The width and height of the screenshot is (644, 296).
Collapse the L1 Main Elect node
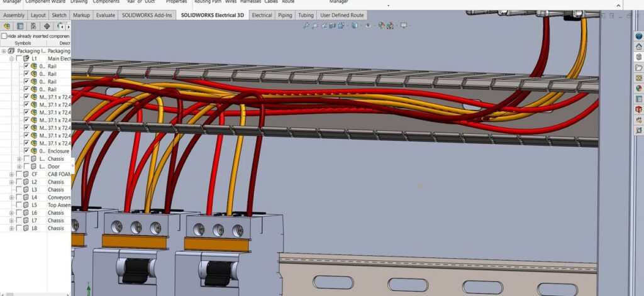tap(11, 58)
